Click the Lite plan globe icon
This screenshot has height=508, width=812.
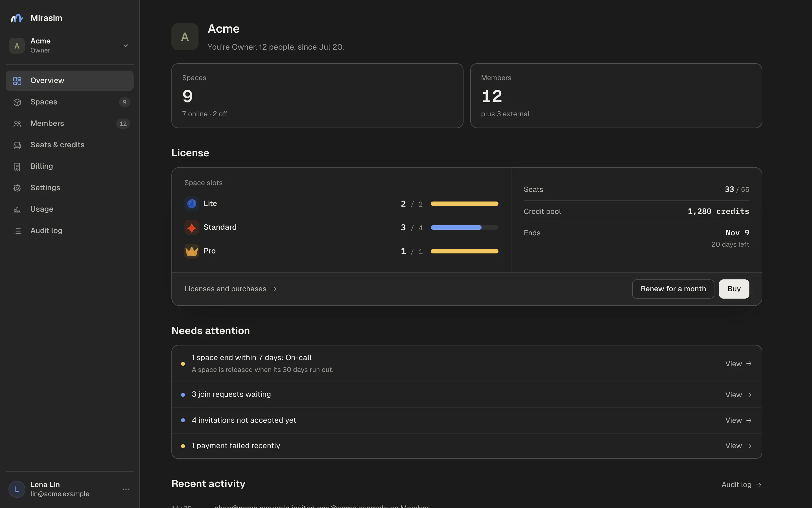click(192, 203)
